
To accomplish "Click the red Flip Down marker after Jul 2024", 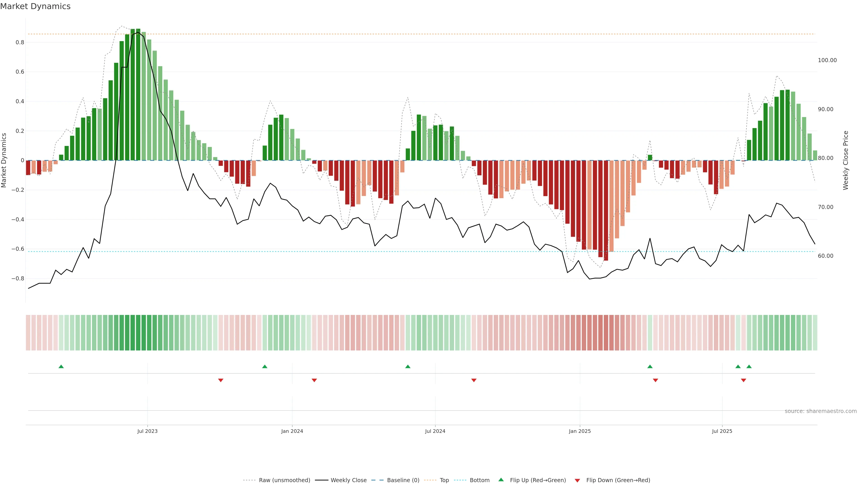I will click(x=474, y=380).
